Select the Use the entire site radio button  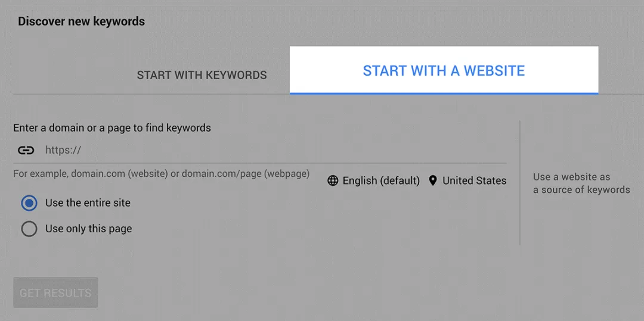[29, 203]
